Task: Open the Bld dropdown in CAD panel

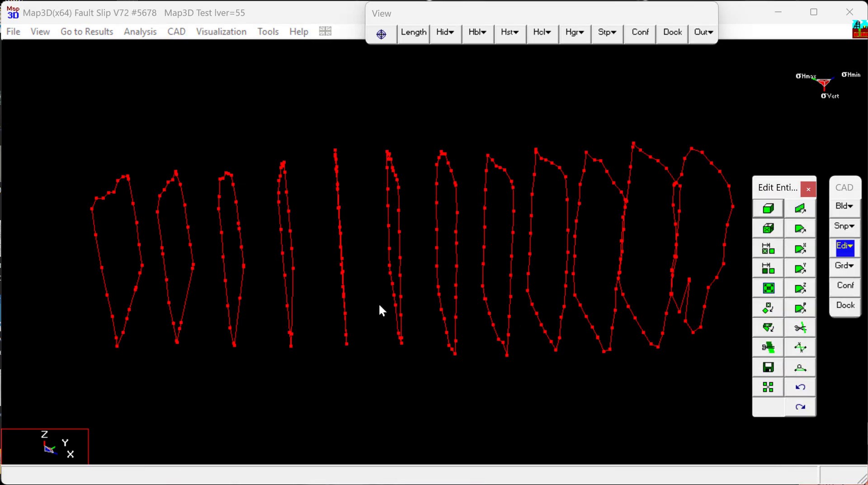Action: click(844, 206)
